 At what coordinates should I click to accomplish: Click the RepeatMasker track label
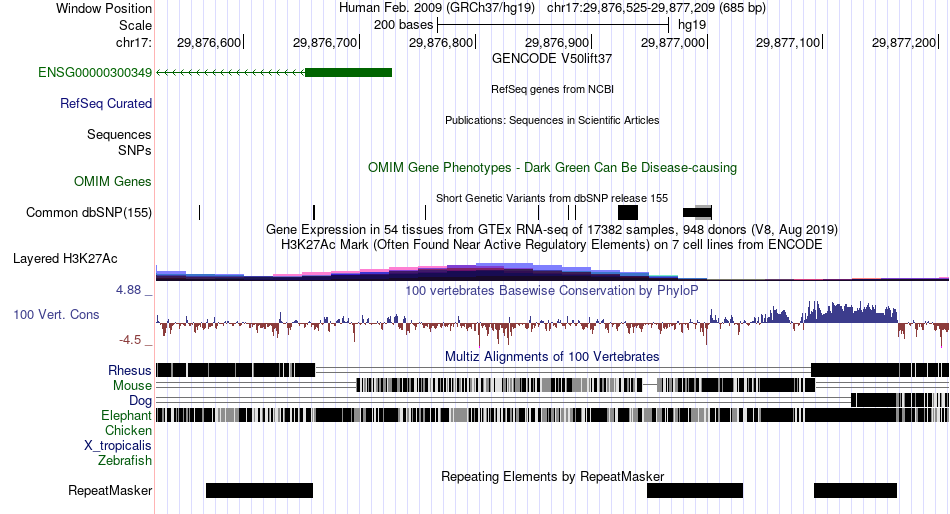110,490
